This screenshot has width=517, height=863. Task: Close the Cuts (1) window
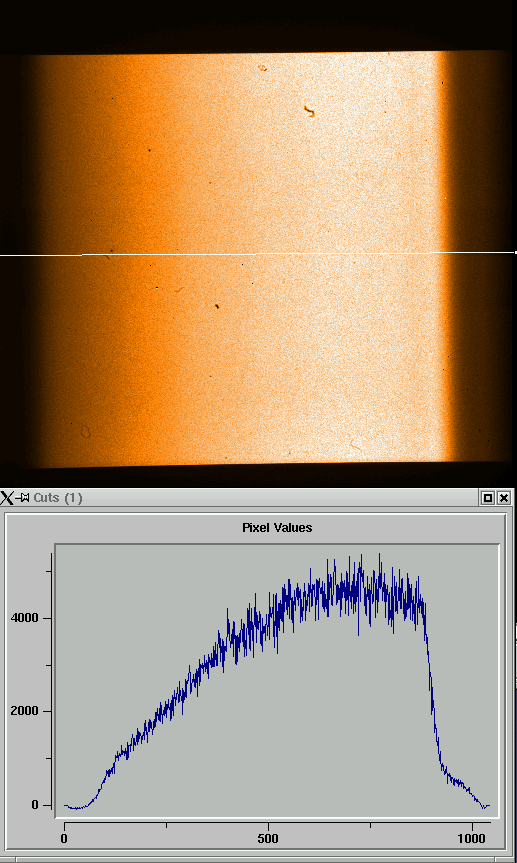(x=504, y=498)
